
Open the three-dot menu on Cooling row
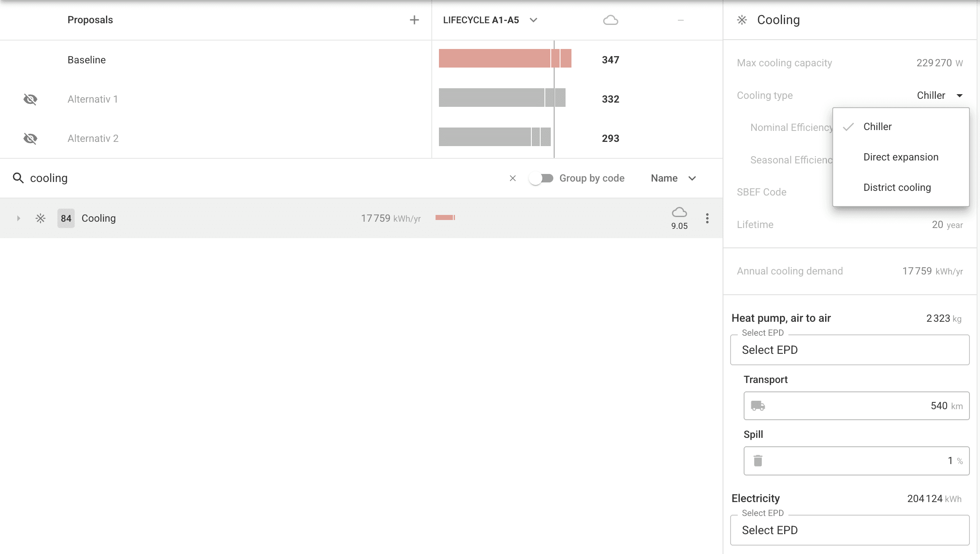pyautogui.click(x=707, y=218)
